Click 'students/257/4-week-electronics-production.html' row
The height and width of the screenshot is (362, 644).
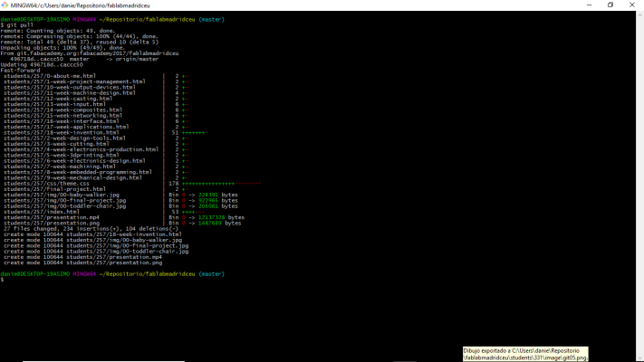click(x=96, y=150)
